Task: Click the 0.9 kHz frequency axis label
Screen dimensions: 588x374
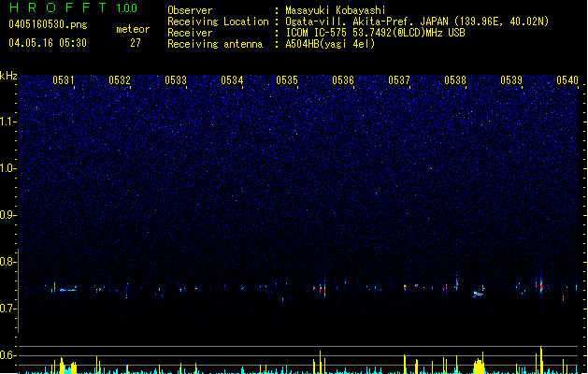Action: (8, 215)
